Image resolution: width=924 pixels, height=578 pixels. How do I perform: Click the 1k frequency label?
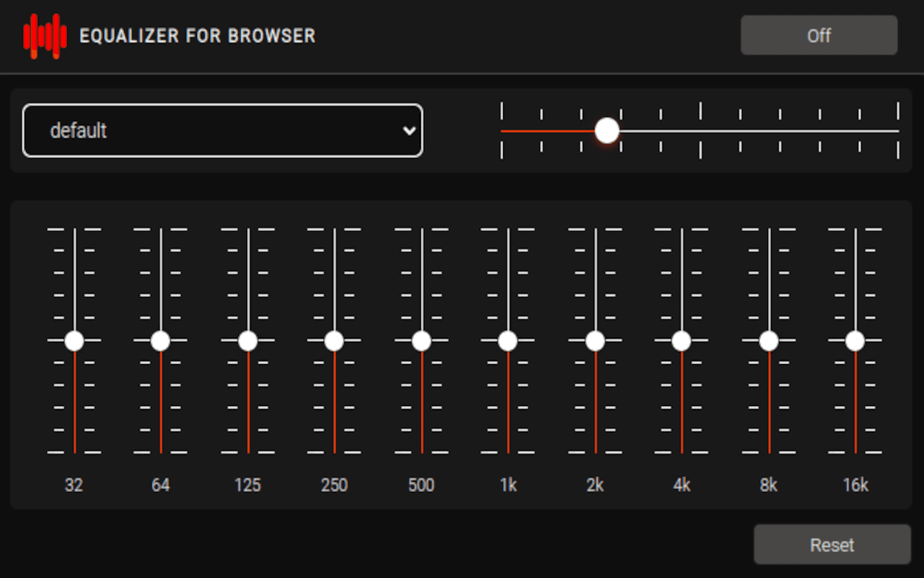(508, 486)
